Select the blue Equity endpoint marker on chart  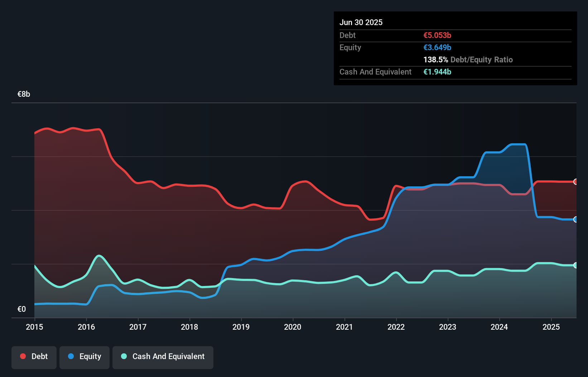point(575,219)
